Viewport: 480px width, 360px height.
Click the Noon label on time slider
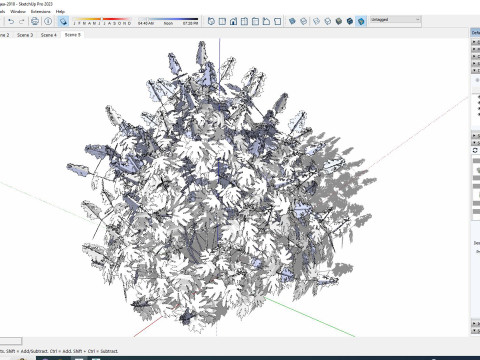(168, 24)
